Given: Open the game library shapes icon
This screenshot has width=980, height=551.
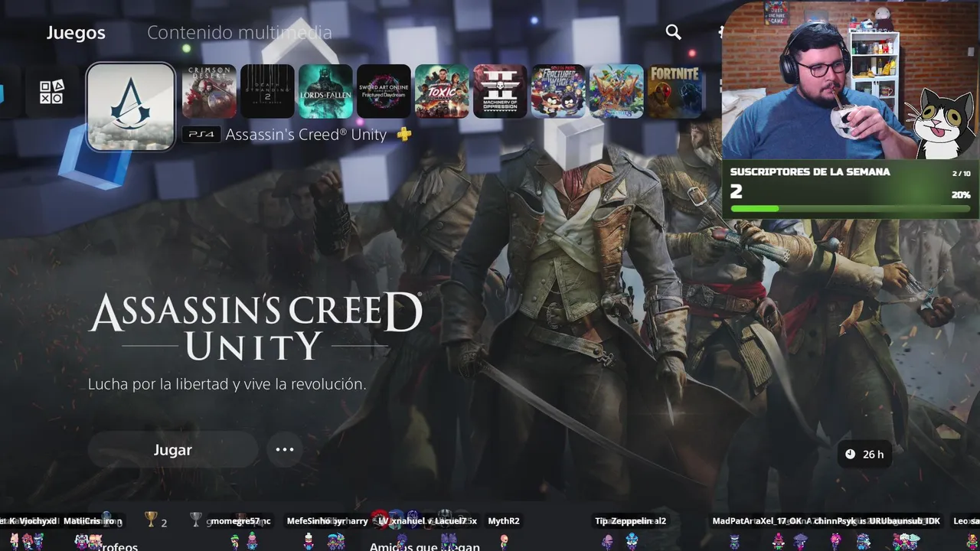Looking at the screenshot, I should coord(51,92).
